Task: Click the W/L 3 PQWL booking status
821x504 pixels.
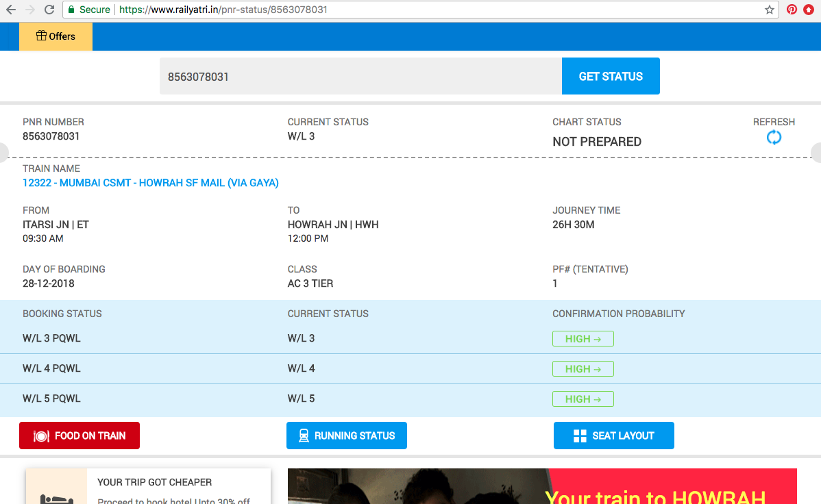Action: (51, 338)
